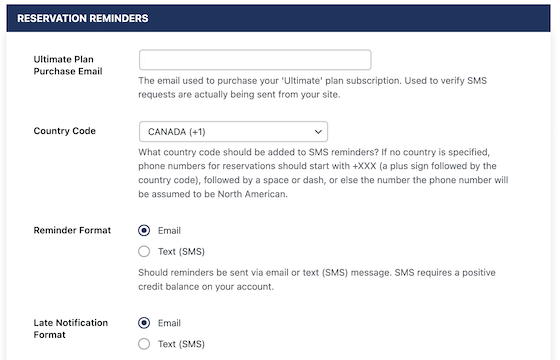Click the Late Notification Format field label
The image size is (560, 360).
(x=71, y=329)
